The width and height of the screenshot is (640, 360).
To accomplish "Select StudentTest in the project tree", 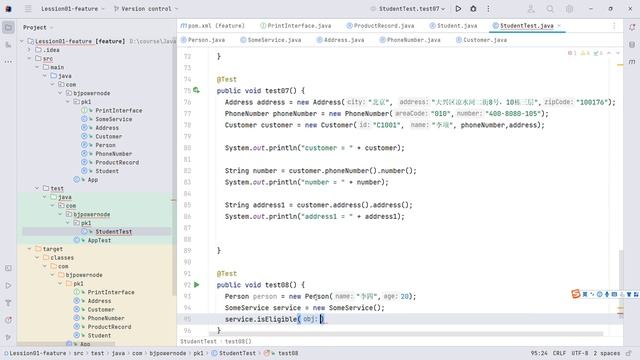I will (x=113, y=231).
